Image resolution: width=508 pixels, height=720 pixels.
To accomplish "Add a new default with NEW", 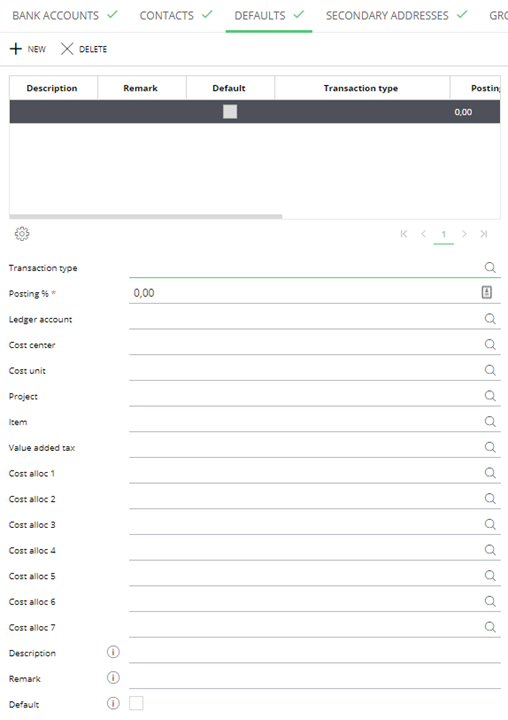I will pyautogui.click(x=28, y=49).
